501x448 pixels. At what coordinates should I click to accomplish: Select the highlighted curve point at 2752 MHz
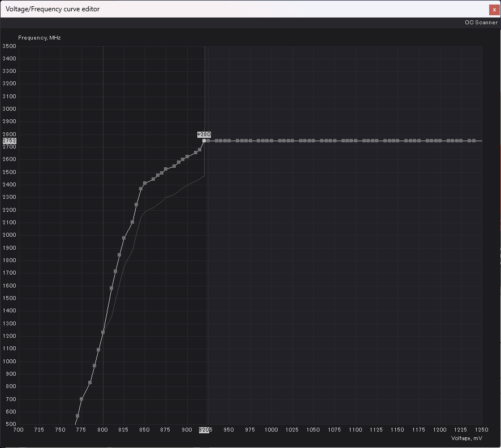(x=204, y=141)
